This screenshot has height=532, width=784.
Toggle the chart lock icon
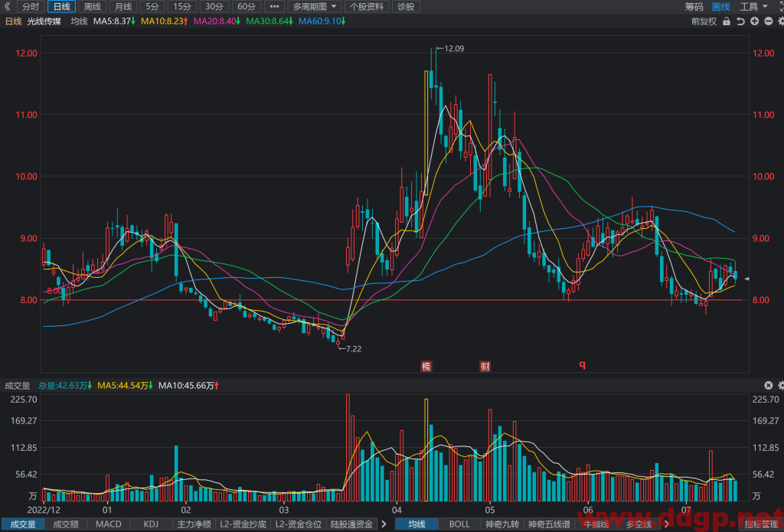[727, 21]
